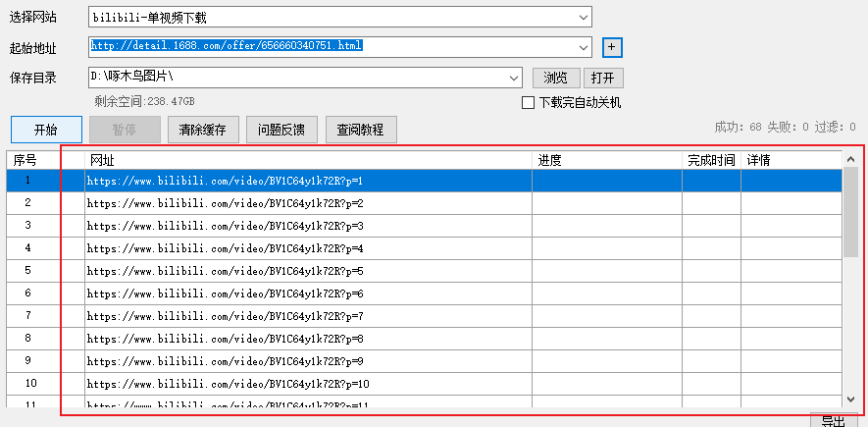The height and width of the screenshot is (427, 868).
Task: Click the 失败: 0 status counter
Action: point(788,128)
